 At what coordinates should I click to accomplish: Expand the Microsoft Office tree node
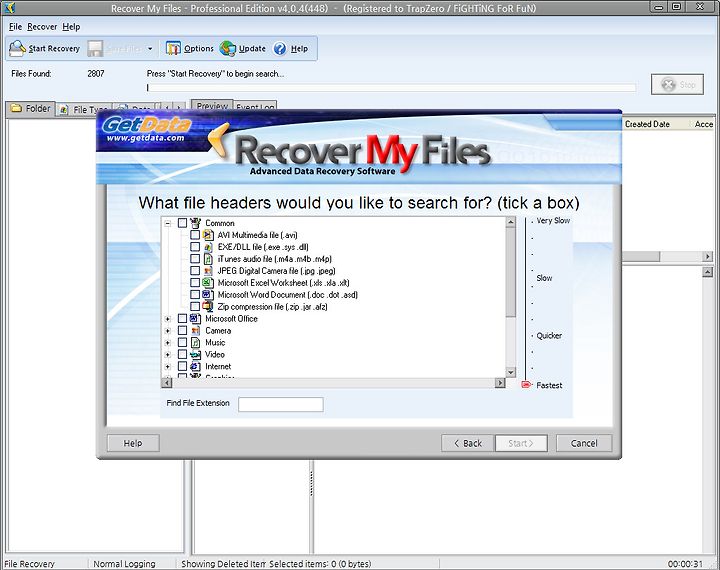168,319
